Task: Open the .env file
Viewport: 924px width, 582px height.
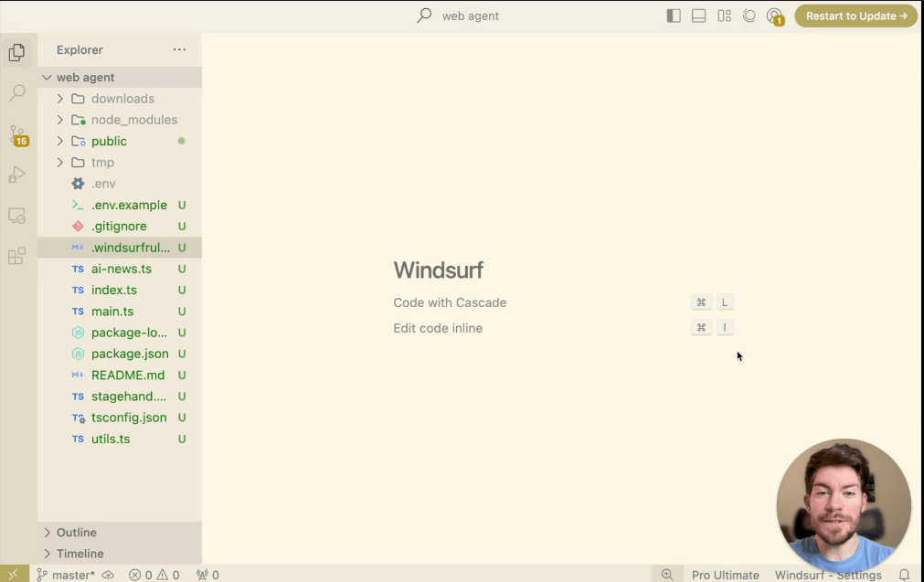Action: click(x=120, y=184)
